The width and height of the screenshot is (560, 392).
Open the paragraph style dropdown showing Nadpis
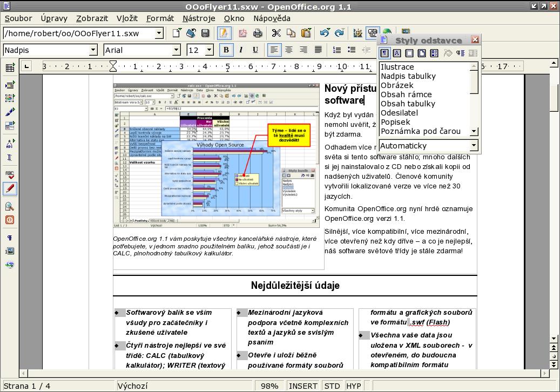(93, 50)
